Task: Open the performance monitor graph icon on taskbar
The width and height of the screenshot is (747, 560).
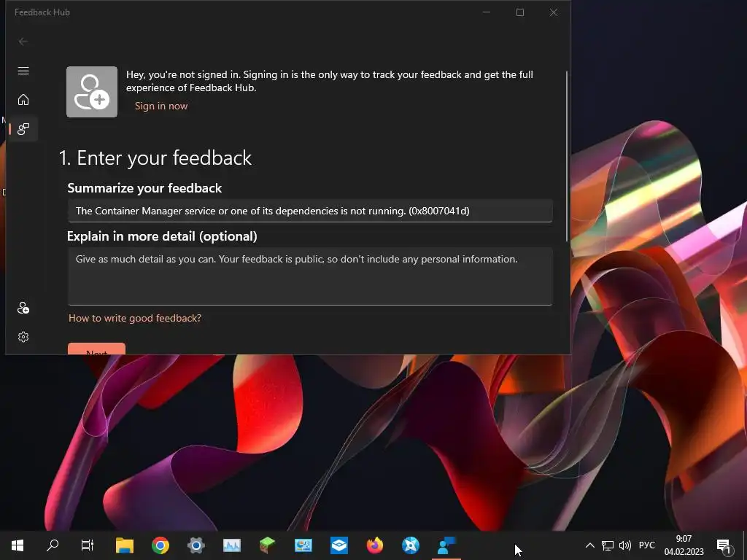Action: [232, 545]
